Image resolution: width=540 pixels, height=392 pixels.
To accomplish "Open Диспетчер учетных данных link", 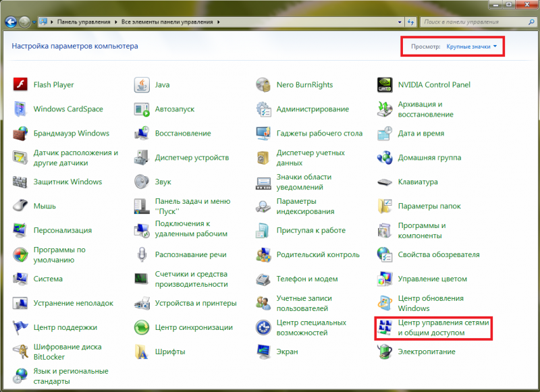I will (310, 158).
